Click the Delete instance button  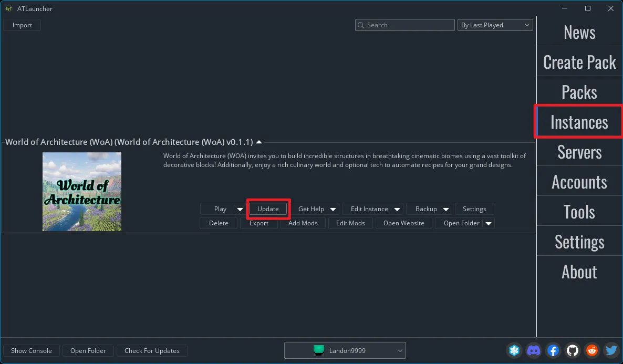click(x=219, y=223)
